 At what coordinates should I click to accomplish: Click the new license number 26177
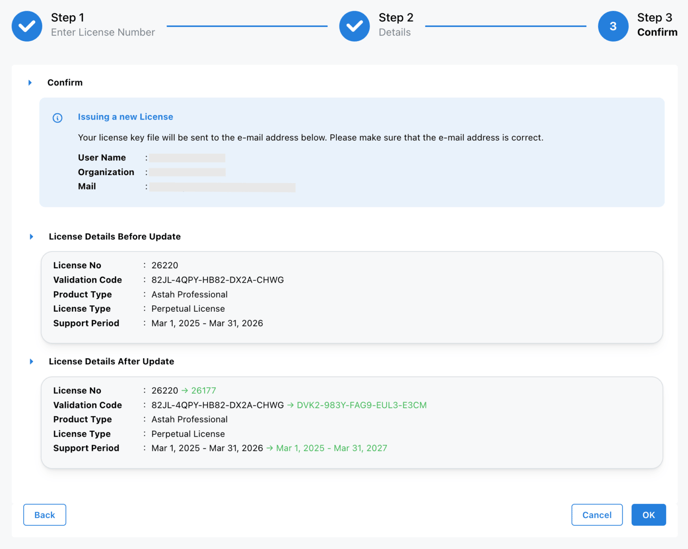[203, 391]
